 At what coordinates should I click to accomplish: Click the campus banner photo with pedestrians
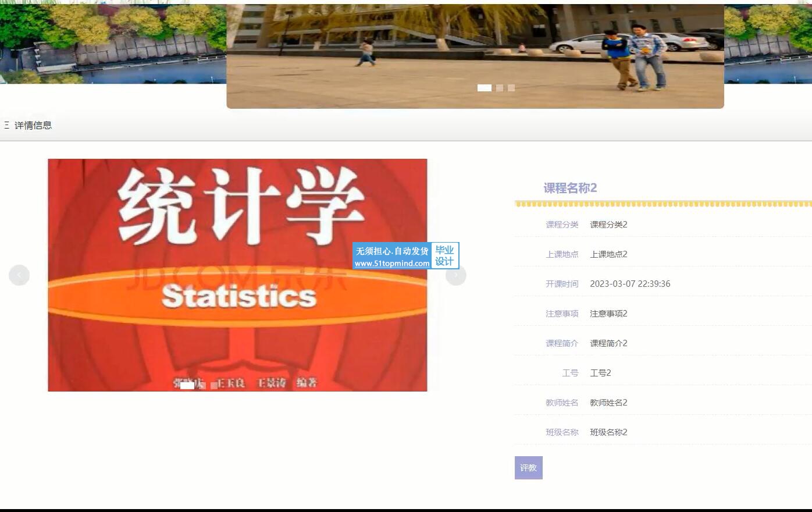pos(475,56)
